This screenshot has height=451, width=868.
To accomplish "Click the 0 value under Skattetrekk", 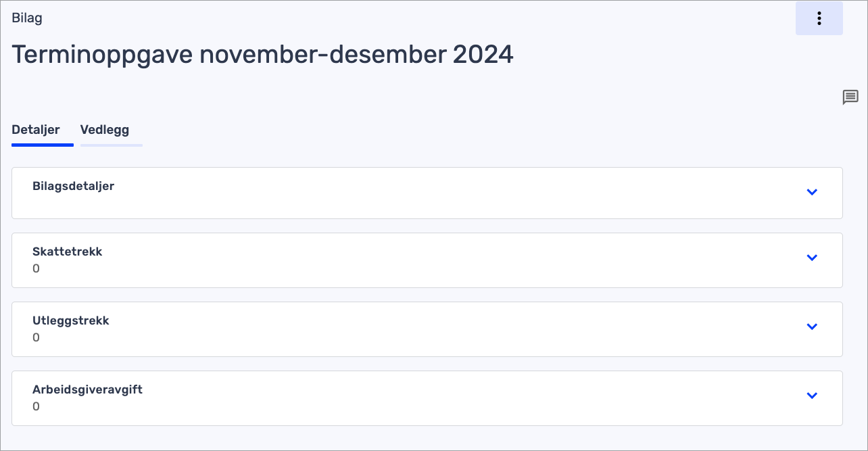I will [x=37, y=268].
